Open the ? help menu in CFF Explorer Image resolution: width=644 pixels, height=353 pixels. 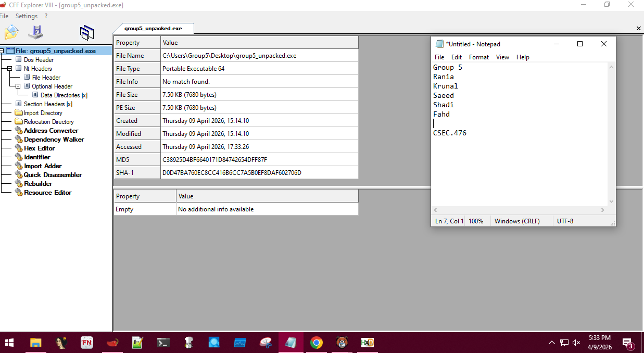pyautogui.click(x=46, y=16)
